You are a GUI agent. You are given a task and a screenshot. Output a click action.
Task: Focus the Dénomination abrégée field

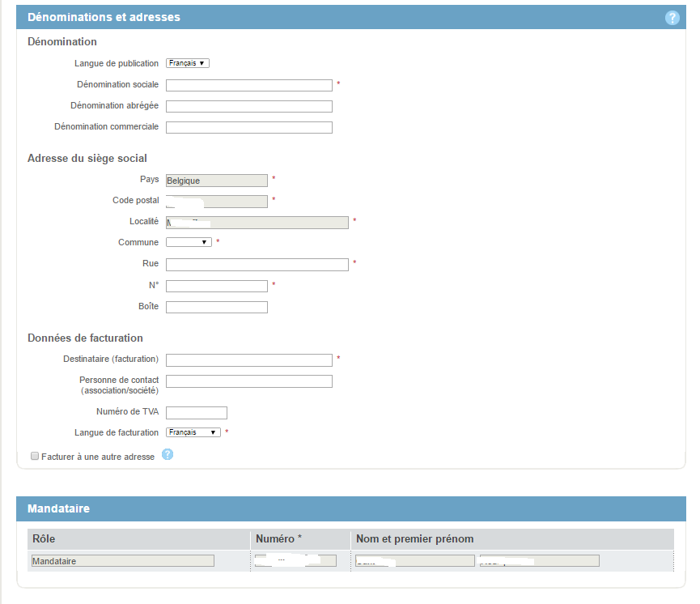click(249, 106)
